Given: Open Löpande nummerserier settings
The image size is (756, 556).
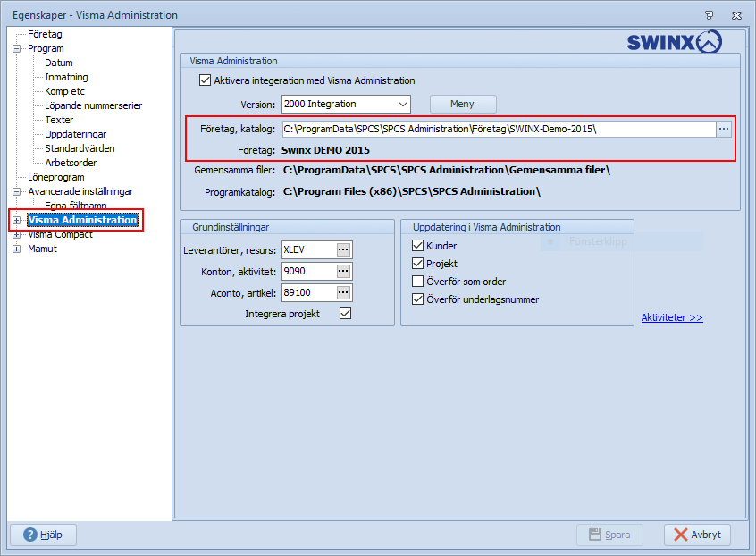Looking at the screenshot, I should [x=94, y=105].
